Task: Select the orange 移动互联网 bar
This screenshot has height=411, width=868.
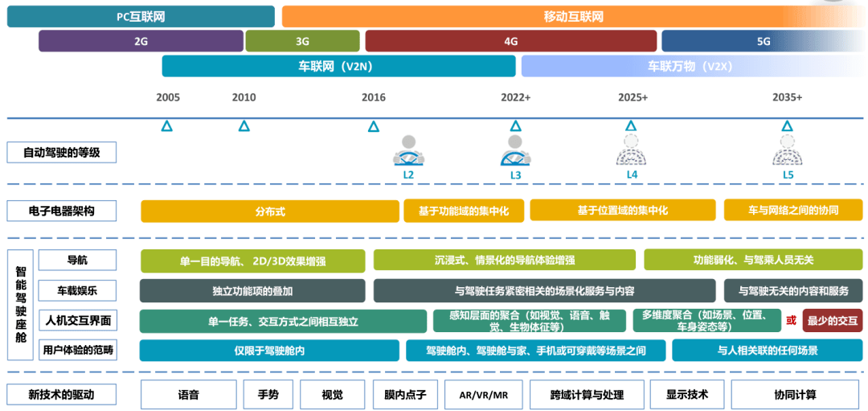Action: [572, 17]
